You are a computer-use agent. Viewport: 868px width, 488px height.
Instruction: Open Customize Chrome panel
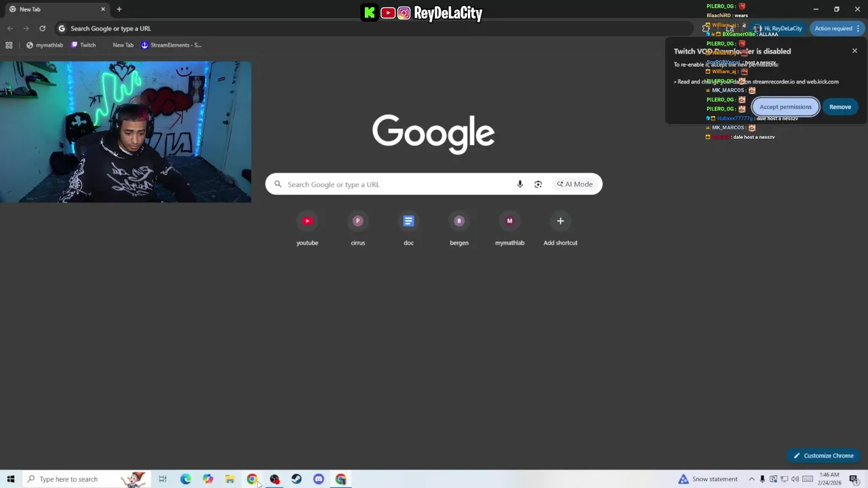click(823, 455)
